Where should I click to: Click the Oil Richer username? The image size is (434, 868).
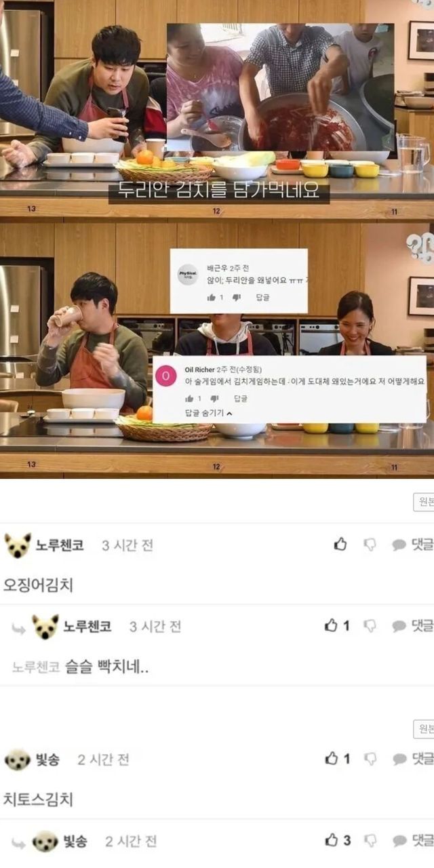pyautogui.click(x=199, y=370)
